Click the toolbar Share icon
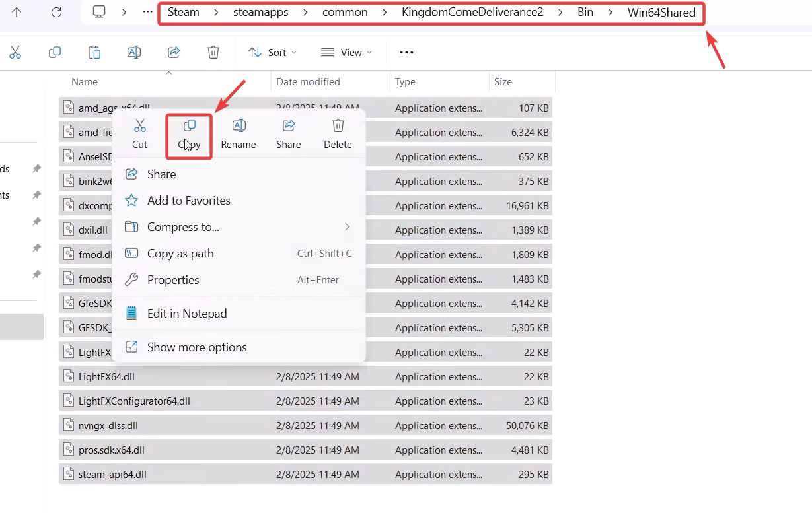 pos(174,53)
